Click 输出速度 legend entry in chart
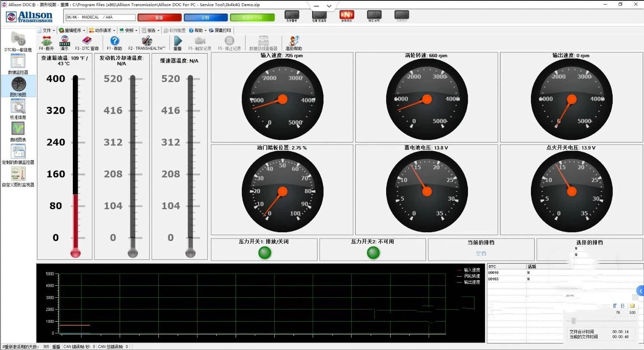The width and height of the screenshot is (644, 350). click(x=468, y=282)
